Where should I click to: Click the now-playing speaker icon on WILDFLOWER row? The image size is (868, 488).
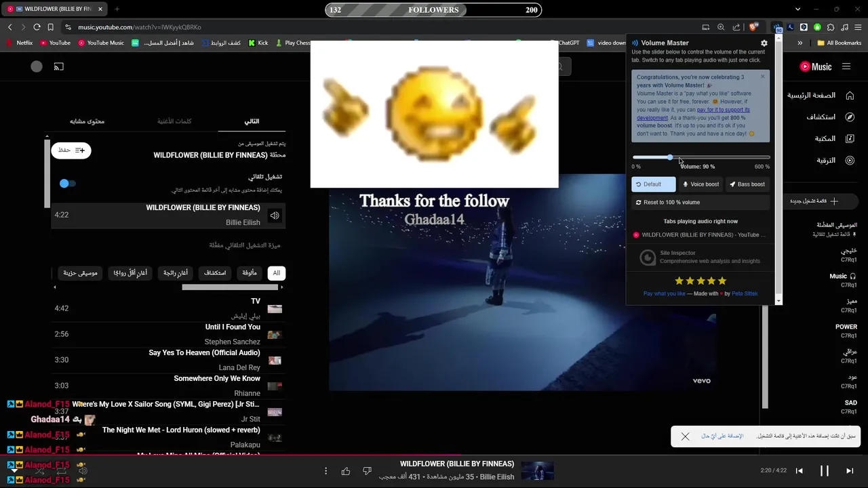point(275,216)
